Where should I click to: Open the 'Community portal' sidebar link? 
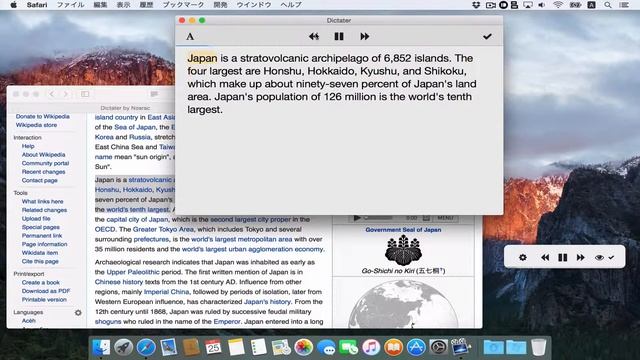coord(45,163)
